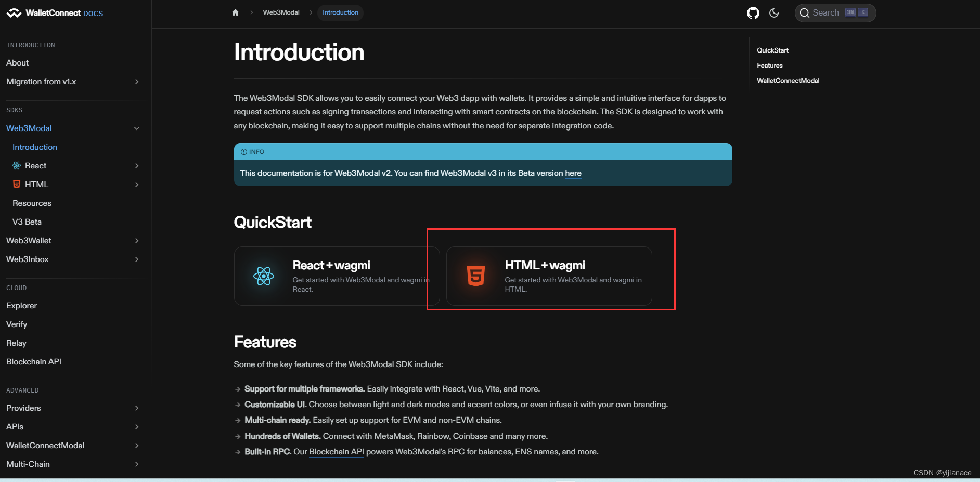Click Web3Modal in the breadcrumb
Screen dimensions: 980x482
pos(281,12)
